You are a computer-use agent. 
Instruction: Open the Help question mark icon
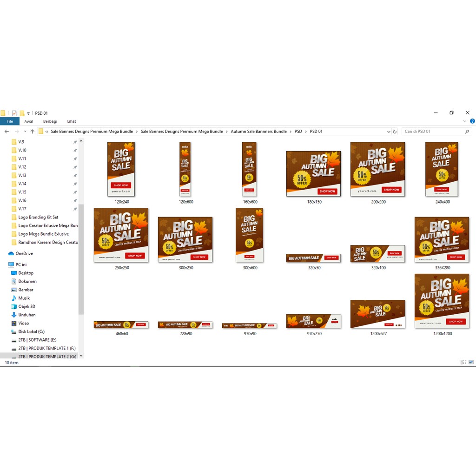click(472, 121)
